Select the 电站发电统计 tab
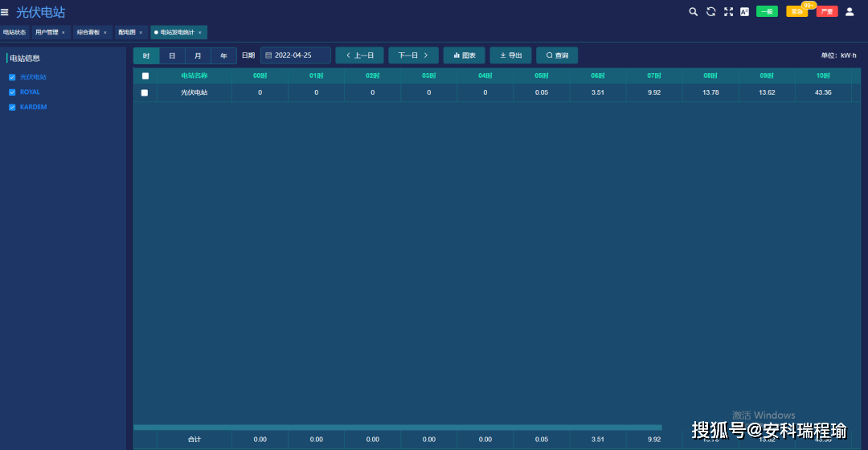Image resolution: width=868 pixels, height=450 pixels. [177, 32]
